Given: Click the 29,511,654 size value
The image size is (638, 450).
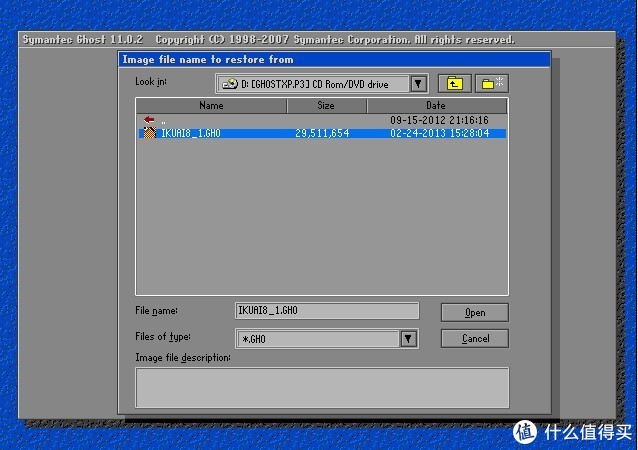Looking at the screenshot, I should [322, 133].
